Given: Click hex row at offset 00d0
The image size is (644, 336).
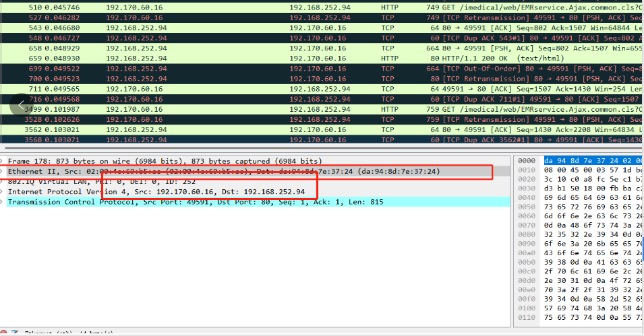Looking at the screenshot, I should click(x=579, y=281).
